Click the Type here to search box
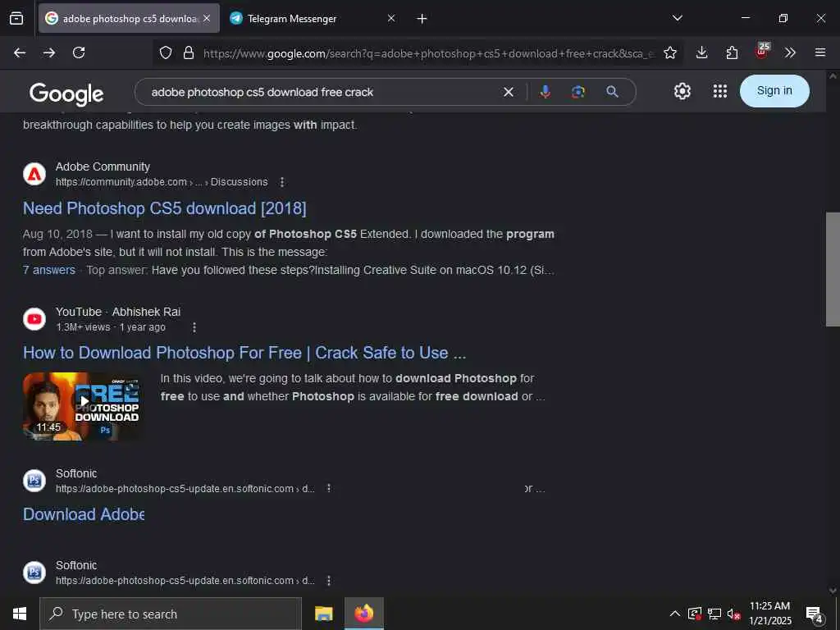 [x=171, y=614]
